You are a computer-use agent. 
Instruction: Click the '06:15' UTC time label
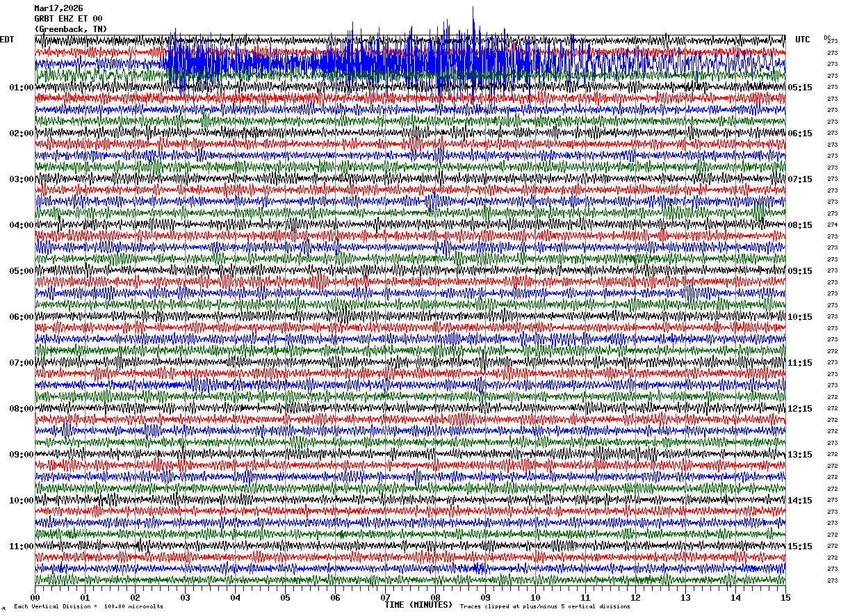click(x=800, y=133)
